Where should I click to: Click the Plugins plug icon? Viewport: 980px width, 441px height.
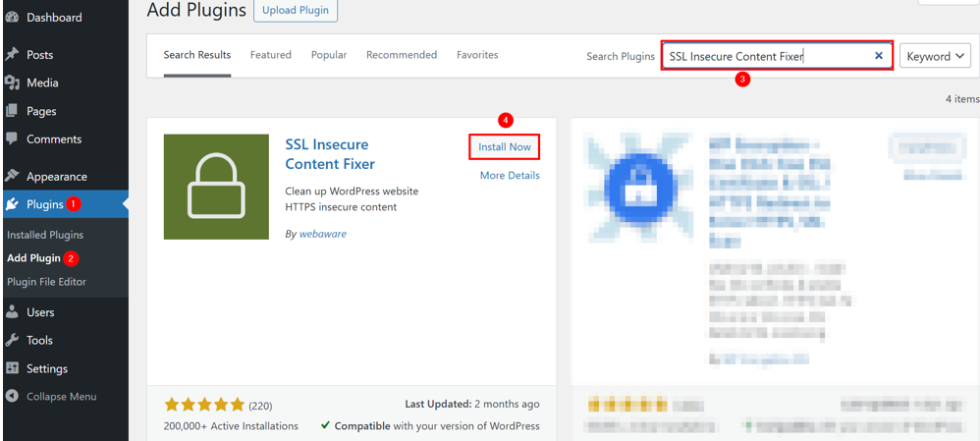[x=11, y=204]
